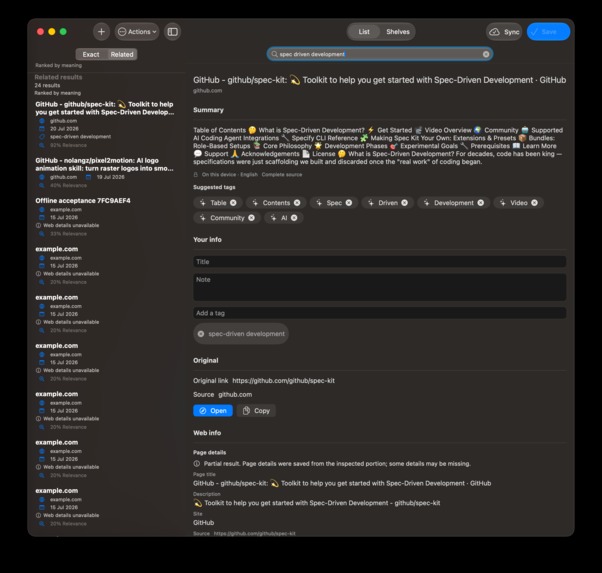Accept the Driven suggested tag sparkle
Image resolution: width=602 pixels, height=573 pixels.
click(x=371, y=202)
